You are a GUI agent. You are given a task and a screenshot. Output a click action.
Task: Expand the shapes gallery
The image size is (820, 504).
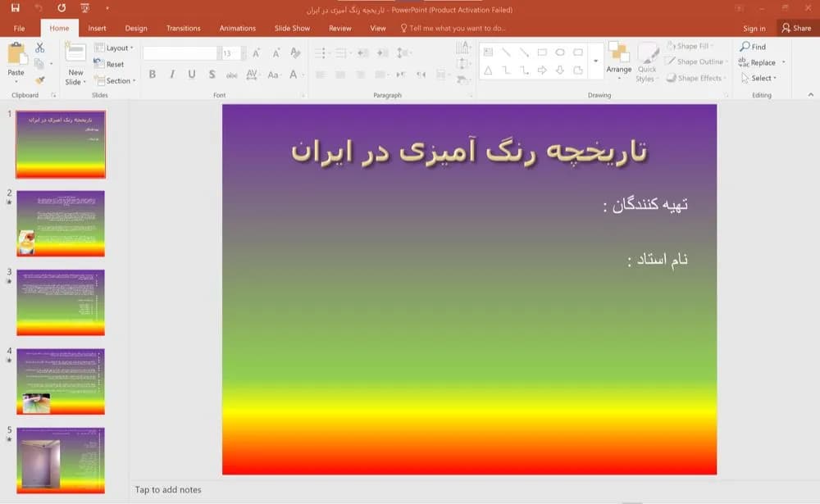click(595, 61)
